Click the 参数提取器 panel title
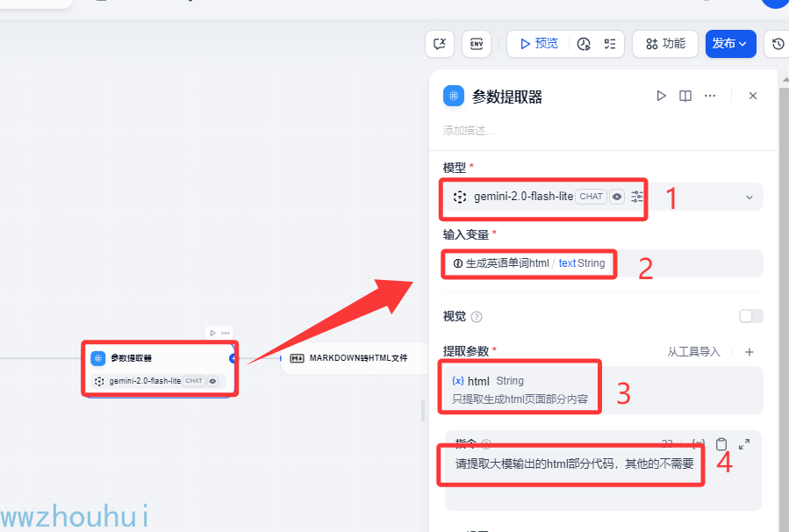789x532 pixels. point(507,97)
